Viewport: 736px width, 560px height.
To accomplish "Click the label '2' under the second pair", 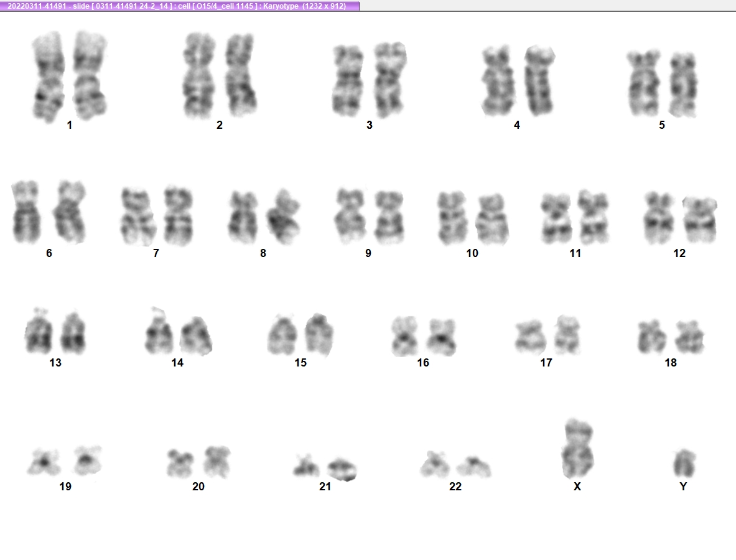I will tap(219, 125).
